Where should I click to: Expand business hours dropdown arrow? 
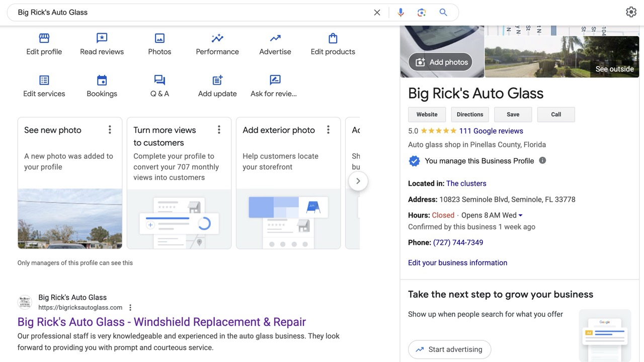(520, 215)
